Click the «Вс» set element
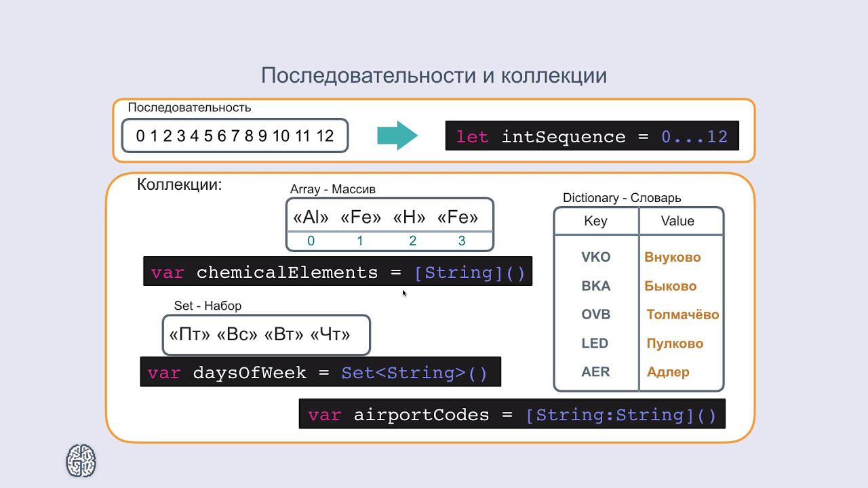This screenshot has height=488, width=868. point(237,335)
